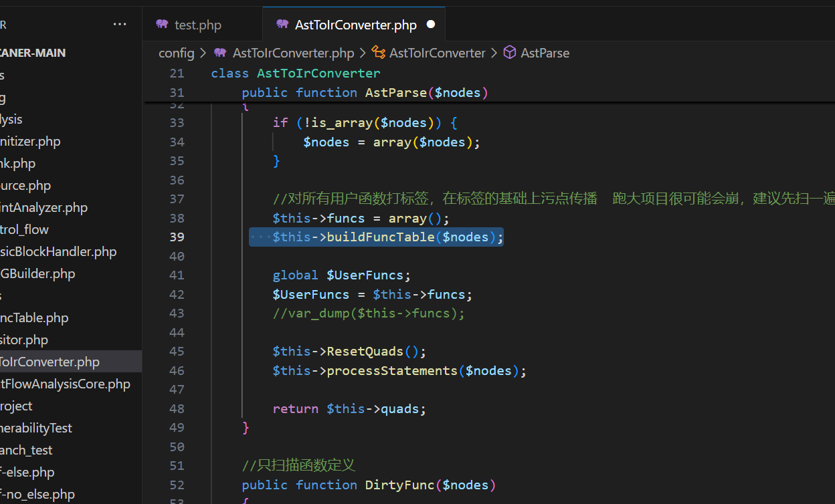Click the unsaved dot on AstToIrConverter.php tab
The width and height of the screenshot is (835, 504).
point(431,25)
